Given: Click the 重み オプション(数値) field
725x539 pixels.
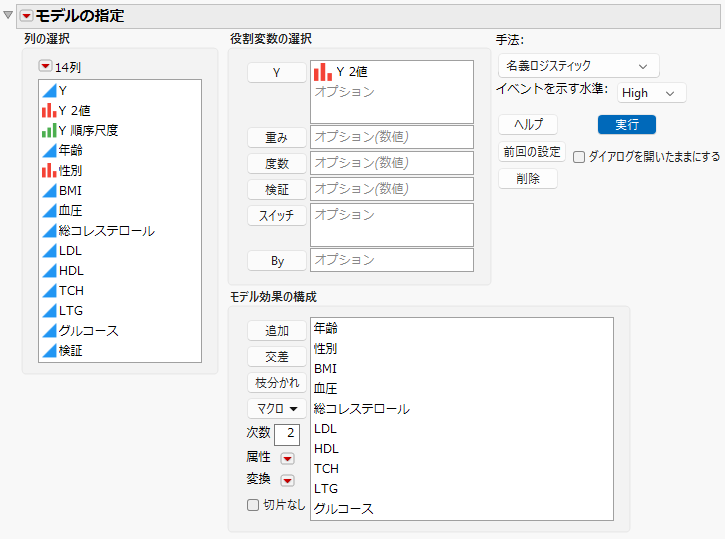Looking at the screenshot, I should click(392, 137).
